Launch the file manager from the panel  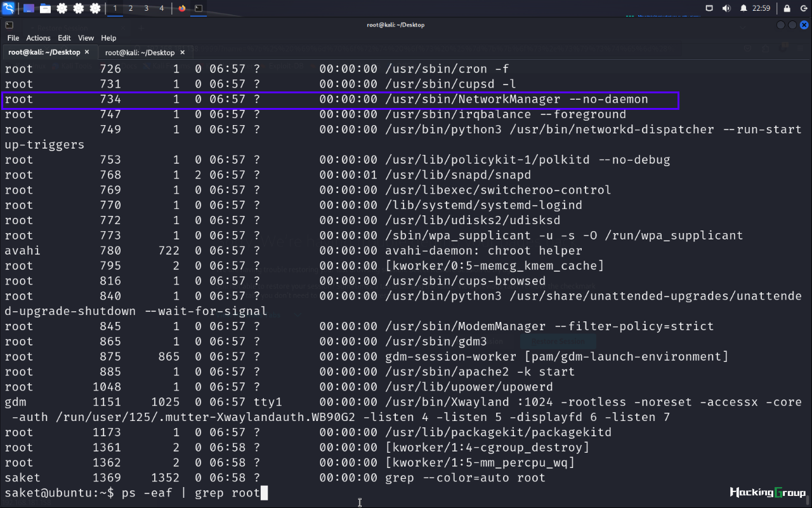tap(46, 8)
